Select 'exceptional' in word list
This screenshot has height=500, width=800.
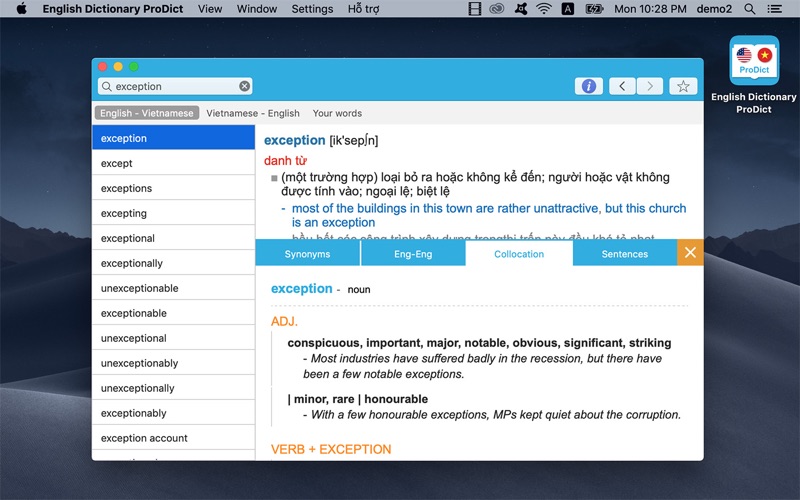173,238
